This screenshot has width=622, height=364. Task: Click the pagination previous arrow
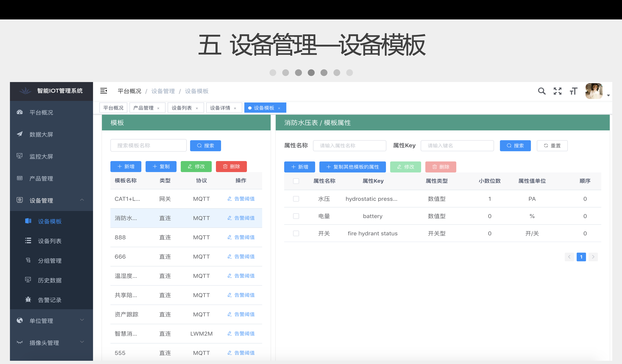569,257
